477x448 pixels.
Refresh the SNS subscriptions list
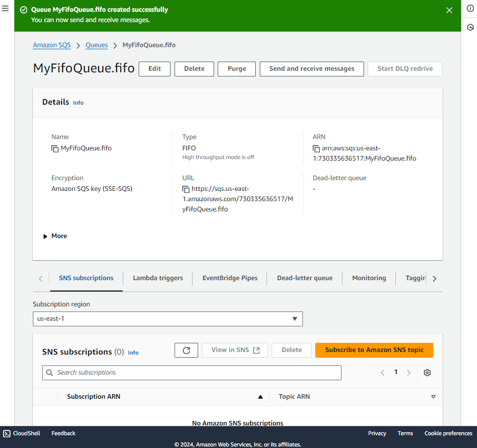pos(186,350)
